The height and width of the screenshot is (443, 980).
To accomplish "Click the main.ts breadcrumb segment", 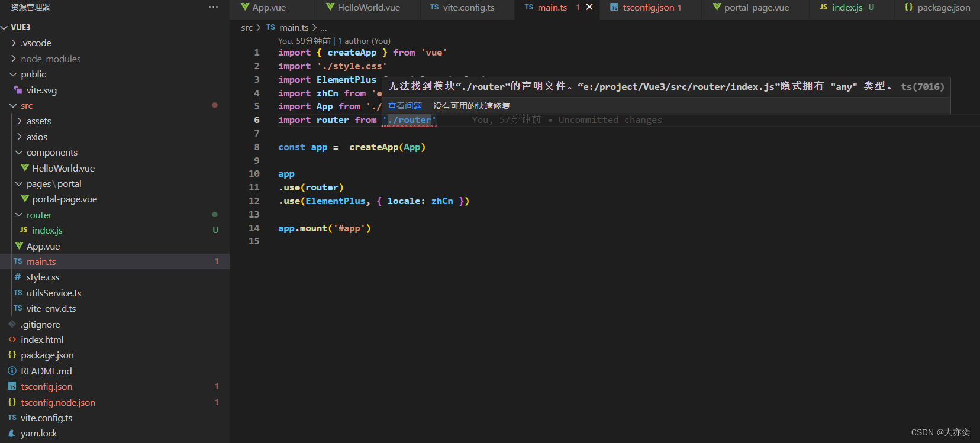I will [x=294, y=27].
